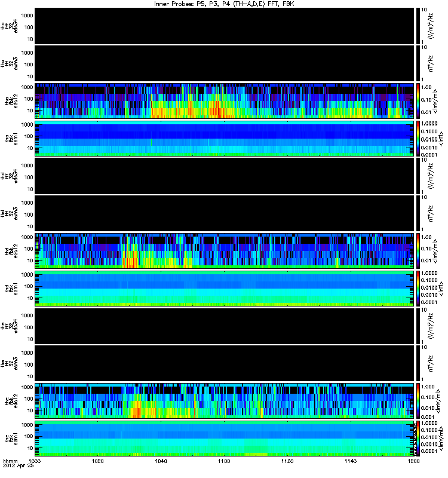
Task: Select the 1000 time tick label
Action: pyautogui.click(x=35, y=461)
